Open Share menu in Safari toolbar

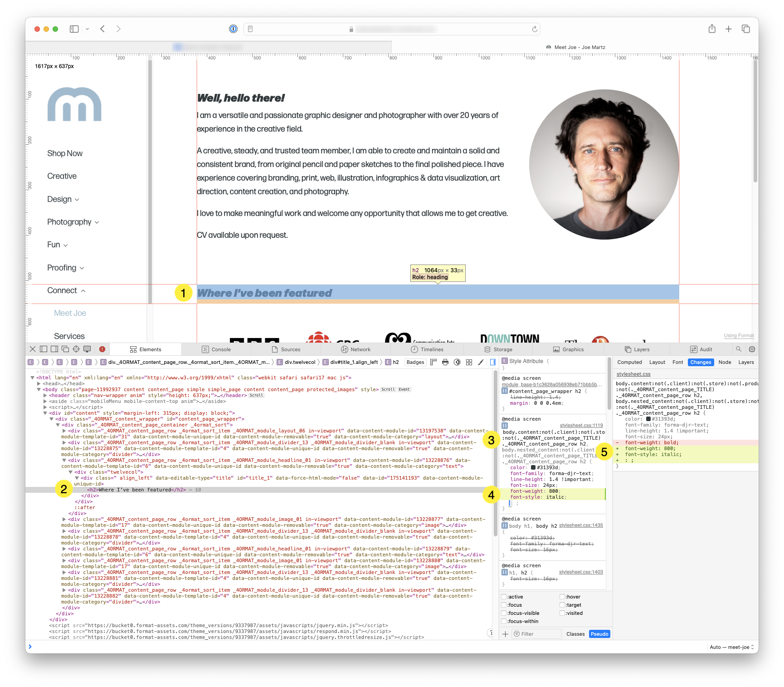[x=712, y=29]
